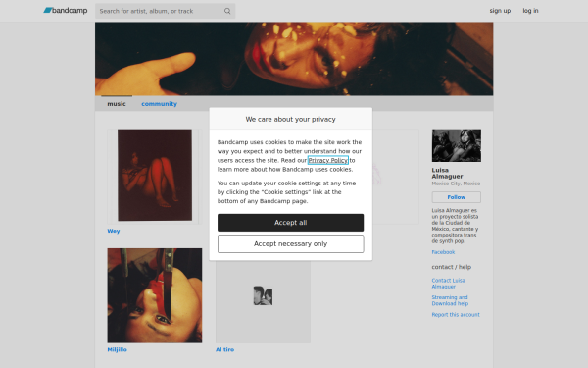Open the Wey album cover

[x=155, y=177]
